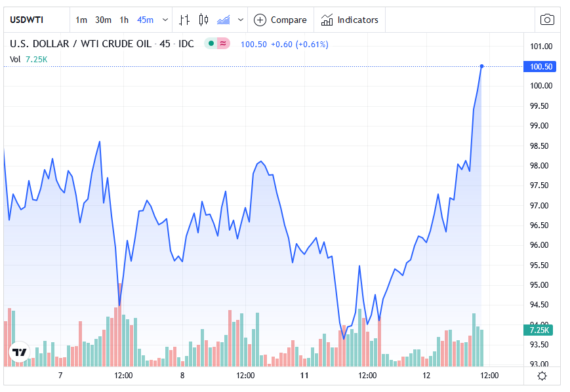Image resolution: width=570 pixels, height=392 pixels.
Task: Click the last price value 100.50 in legend
Action: pos(254,45)
